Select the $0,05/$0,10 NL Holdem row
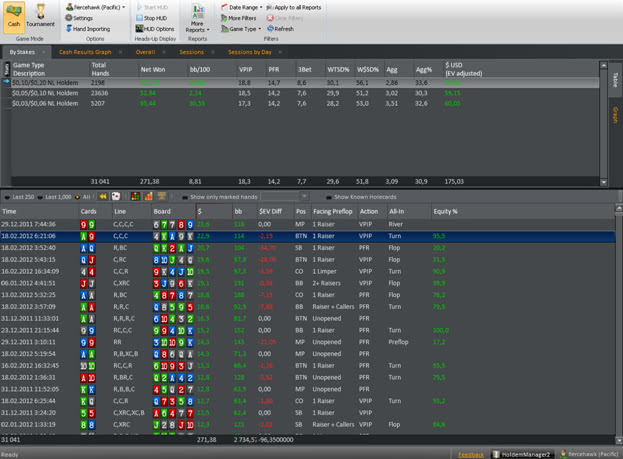623x459 pixels. 305,93
